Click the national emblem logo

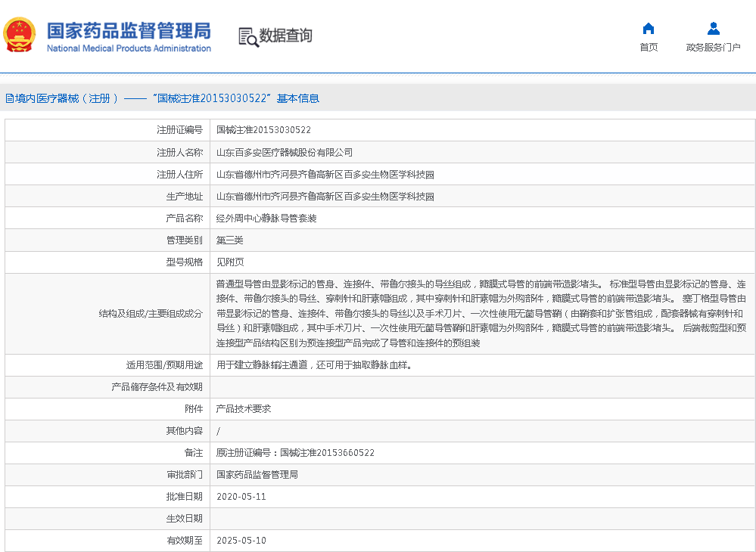pyautogui.click(x=19, y=35)
